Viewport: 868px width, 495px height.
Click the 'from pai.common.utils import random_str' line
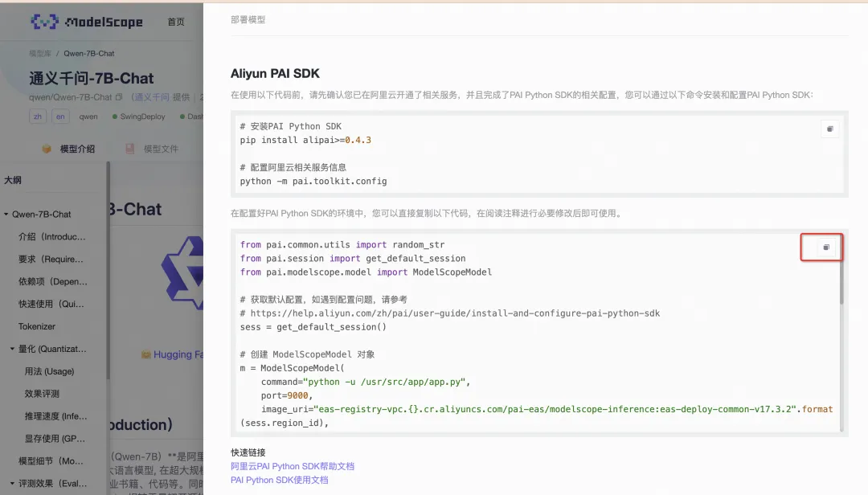[x=342, y=245]
